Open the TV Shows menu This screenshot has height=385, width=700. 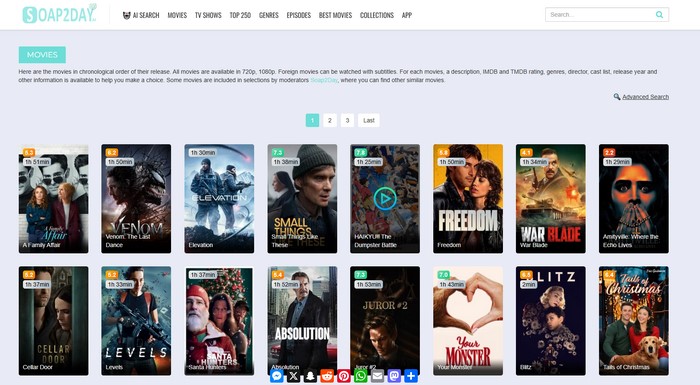click(x=208, y=15)
